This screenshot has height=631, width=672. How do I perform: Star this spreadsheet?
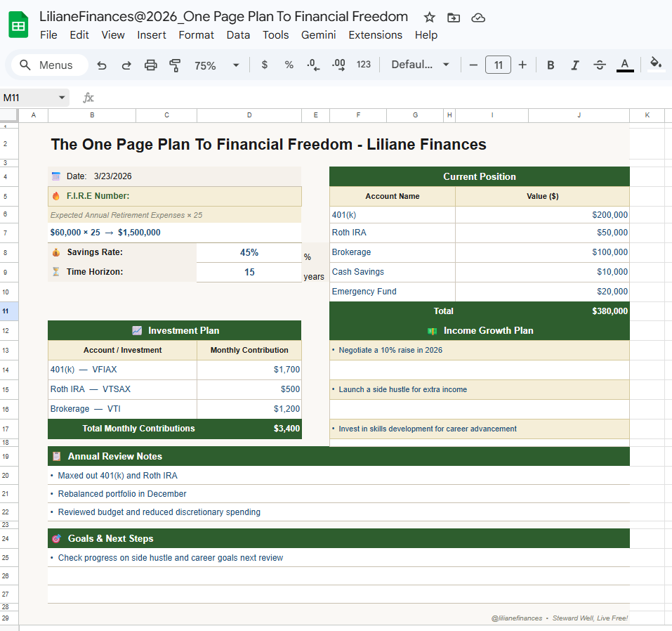[x=429, y=19]
